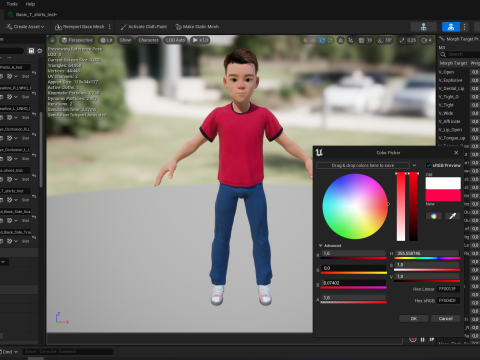This screenshot has height=360, width=480.
Task: Click V_Tongue_up weight value field
Action: pyautogui.click(x=475, y=138)
